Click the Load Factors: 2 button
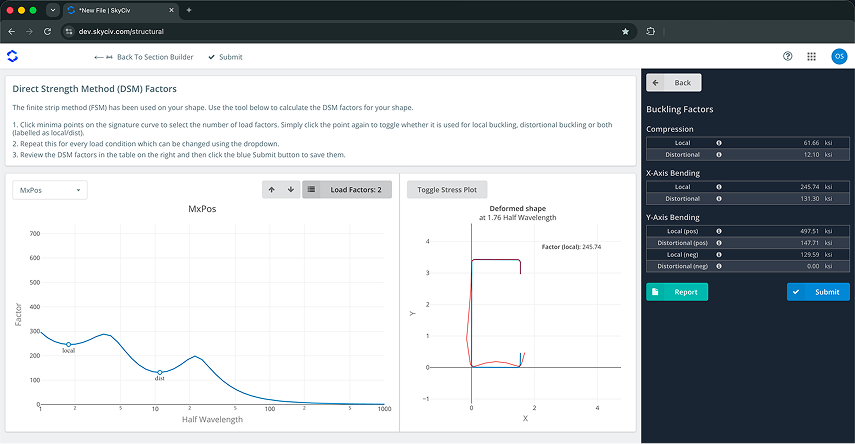The width and height of the screenshot is (855, 444). (x=347, y=190)
